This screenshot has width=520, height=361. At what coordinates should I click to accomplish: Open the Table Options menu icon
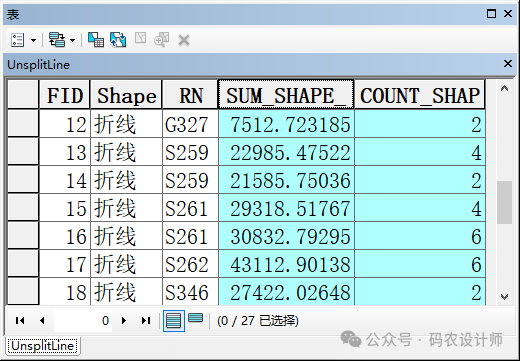pos(17,40)
